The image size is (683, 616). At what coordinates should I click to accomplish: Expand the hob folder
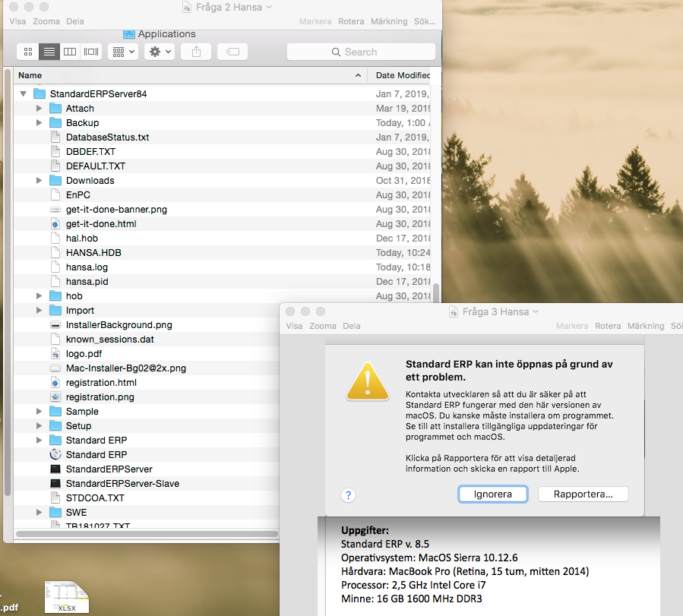tap(39, 295)
